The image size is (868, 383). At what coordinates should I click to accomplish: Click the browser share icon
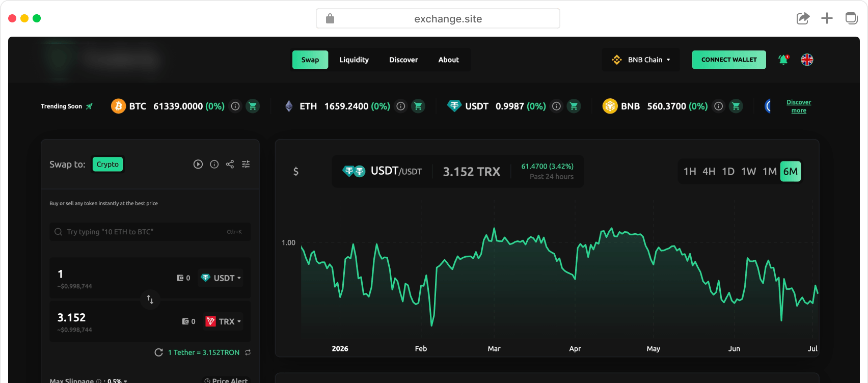803,18
